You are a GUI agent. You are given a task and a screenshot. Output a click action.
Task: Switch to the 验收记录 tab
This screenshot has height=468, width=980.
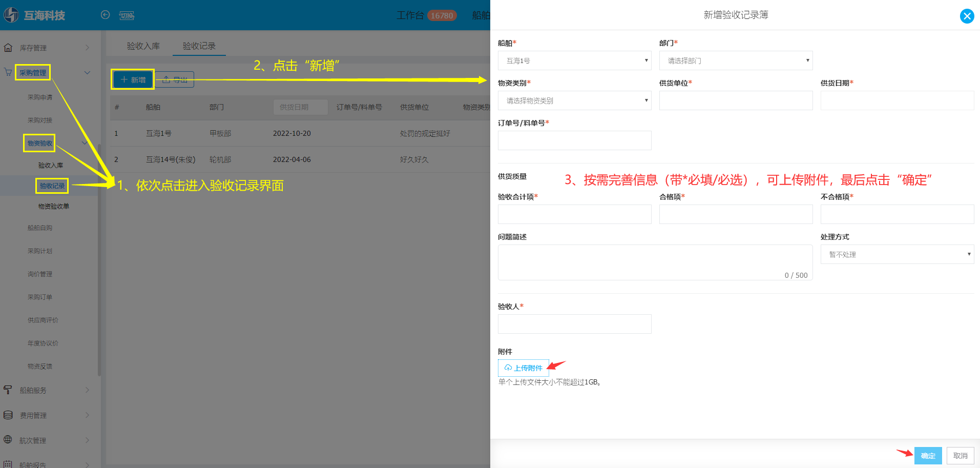pos(199,46)
